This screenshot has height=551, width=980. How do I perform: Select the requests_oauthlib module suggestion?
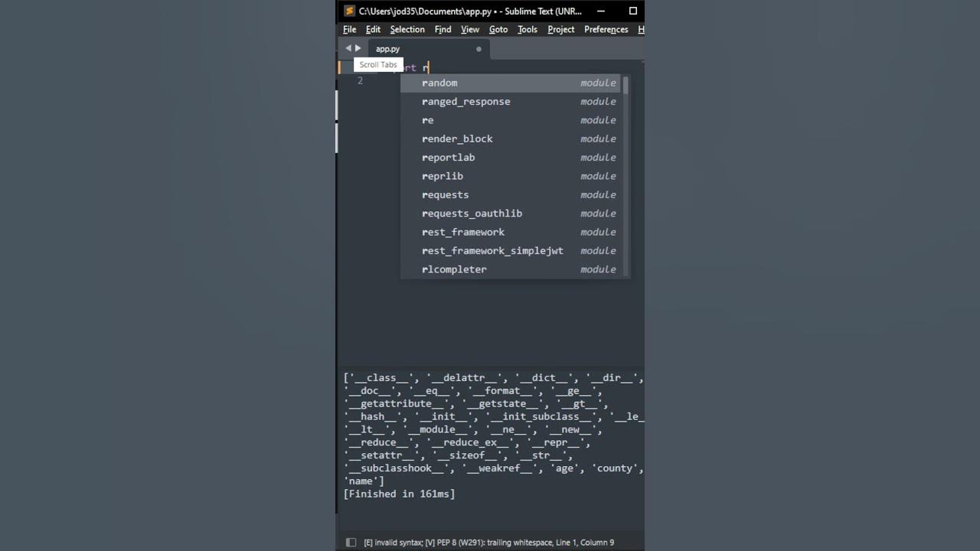click(511, 213)
